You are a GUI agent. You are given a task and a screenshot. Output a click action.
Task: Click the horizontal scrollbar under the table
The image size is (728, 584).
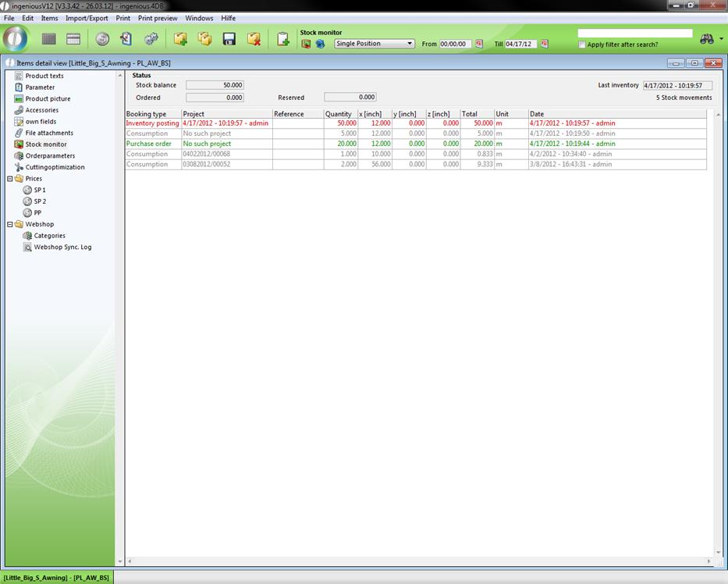point(419,561)
